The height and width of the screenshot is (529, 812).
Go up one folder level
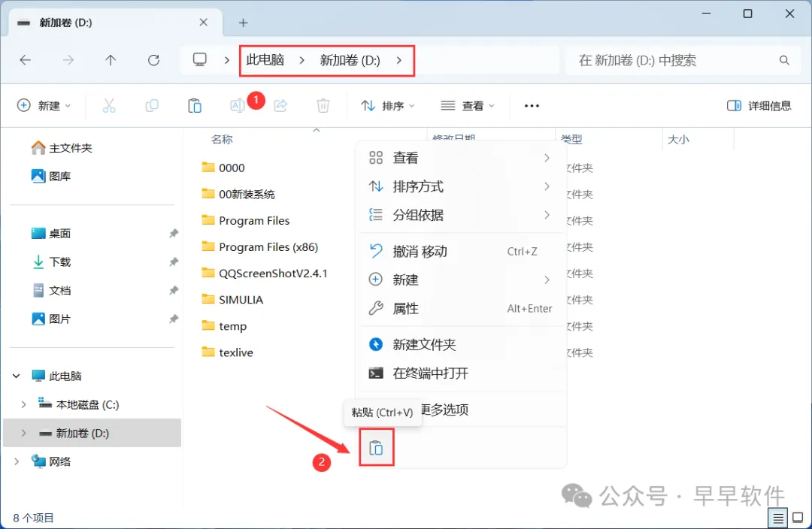[x=111, y=60]
